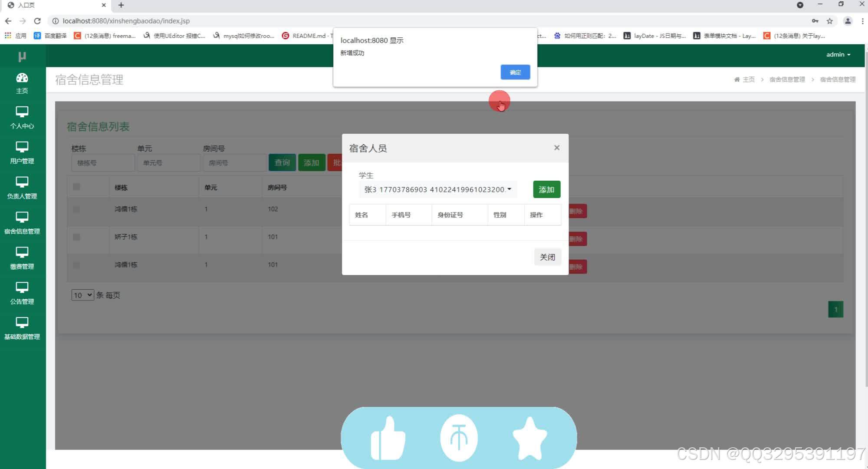Screen dimensions: 868x469
Task: Go back in the browser
Action: 8,21
